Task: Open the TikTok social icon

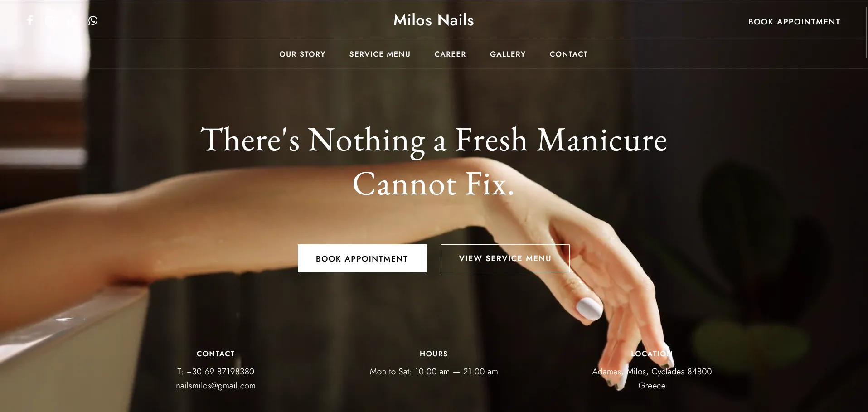Action: pyautogui.click(x=72, y=20)
